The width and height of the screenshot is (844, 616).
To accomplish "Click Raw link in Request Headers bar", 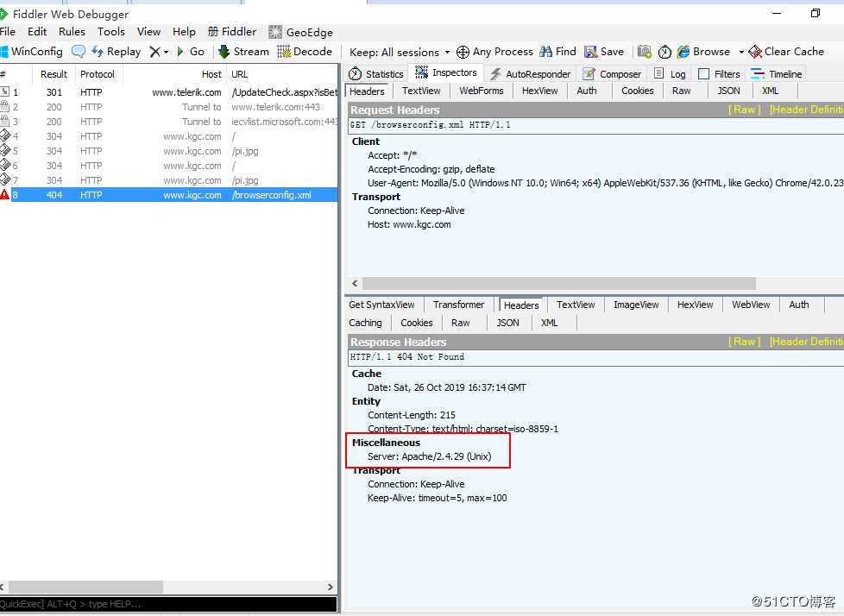I will [745, 110].
